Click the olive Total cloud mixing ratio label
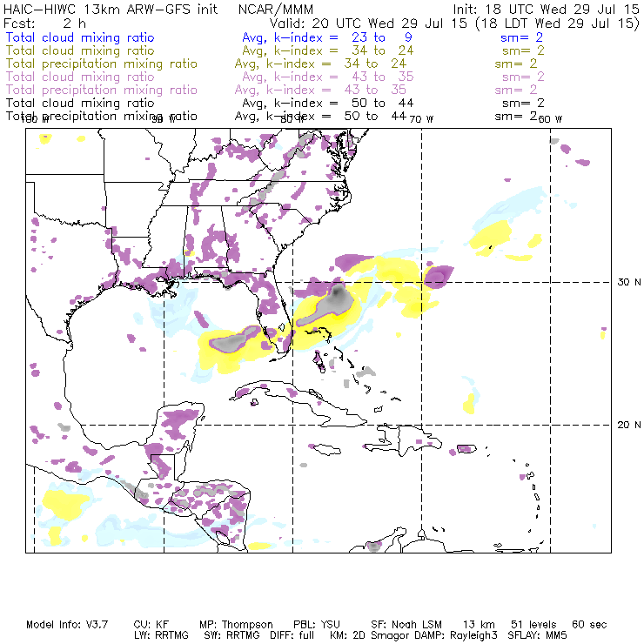644x644 pixels. 80,50
